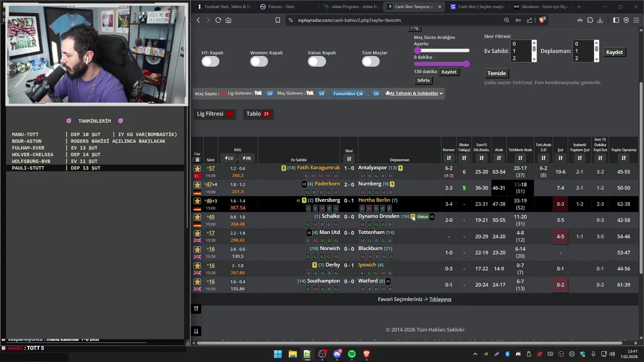Screen dimensions: 644x362
Task: Sort table by Skor column arrows
Action: [x=349, y=158]
